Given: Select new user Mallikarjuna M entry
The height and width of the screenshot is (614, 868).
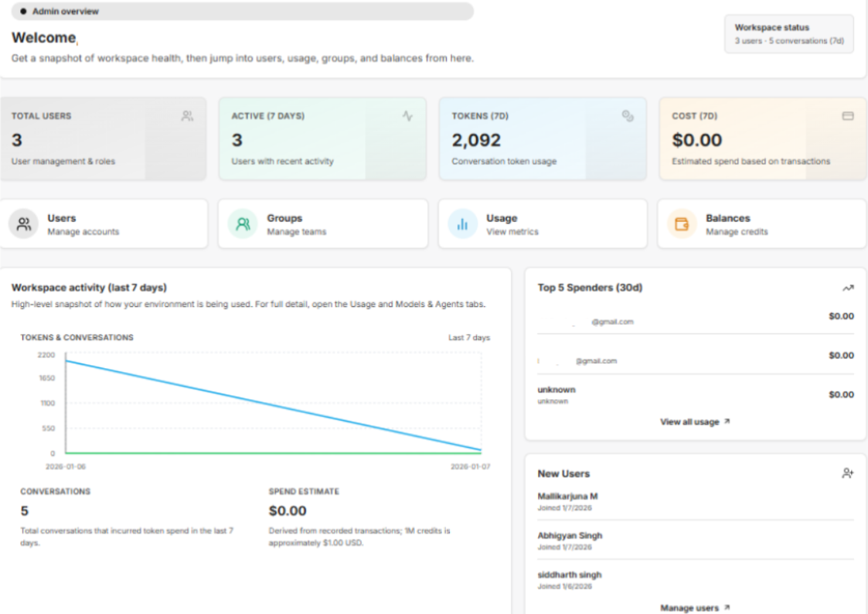Looking at the screenshot, I should point(567,501).
